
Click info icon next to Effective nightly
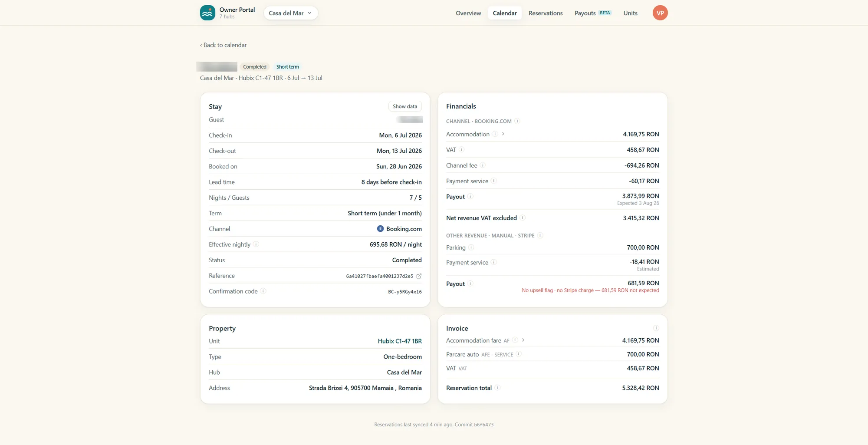click(x=256, y=244)
